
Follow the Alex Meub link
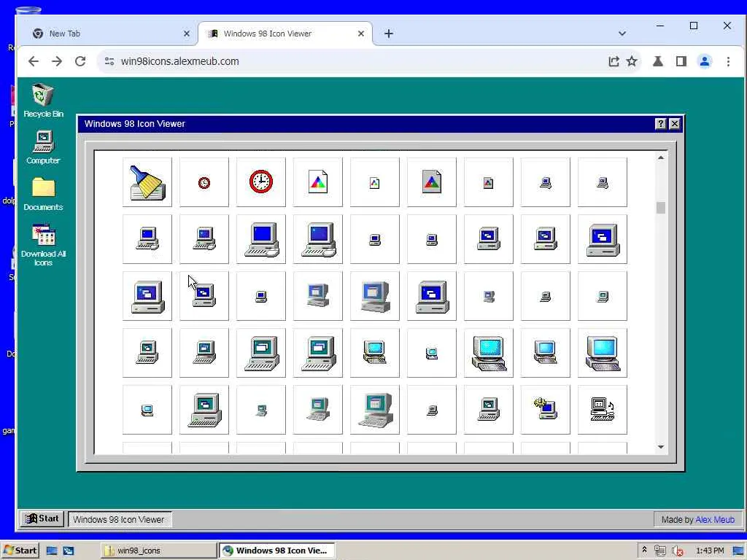pos(715,519)
